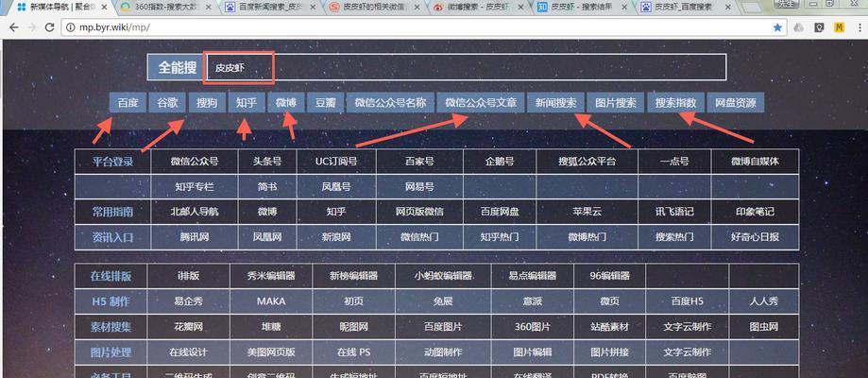Click the yellow M extension icon
The height and width of the screenshot is (378, 868).
(840, 27)
